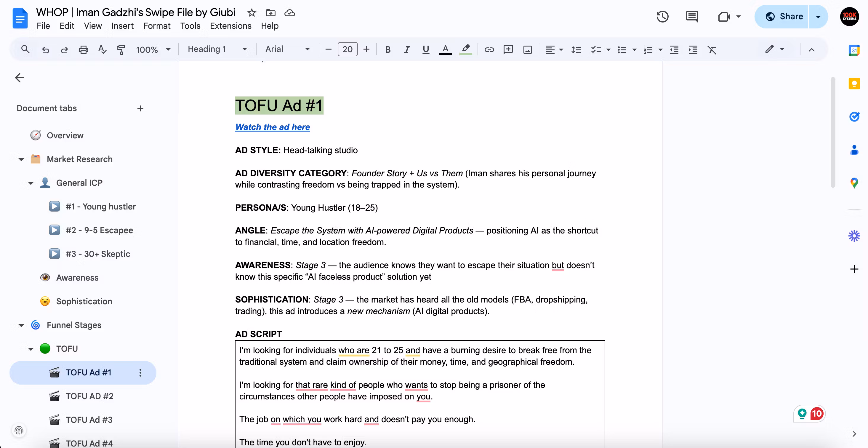Toggle underline formatting
The width and height of the screenshot is (868, 448).
tap(426, 49)
